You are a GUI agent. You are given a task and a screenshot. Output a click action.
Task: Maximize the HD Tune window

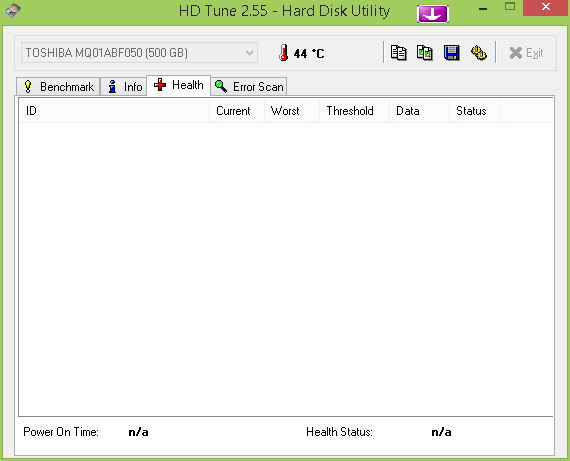coord(510,7)
